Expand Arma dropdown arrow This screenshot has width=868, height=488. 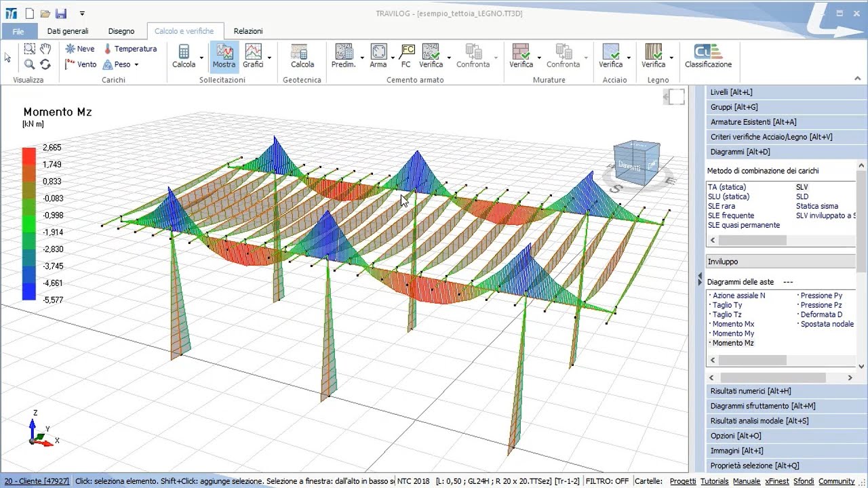click(x=393, y=58)
